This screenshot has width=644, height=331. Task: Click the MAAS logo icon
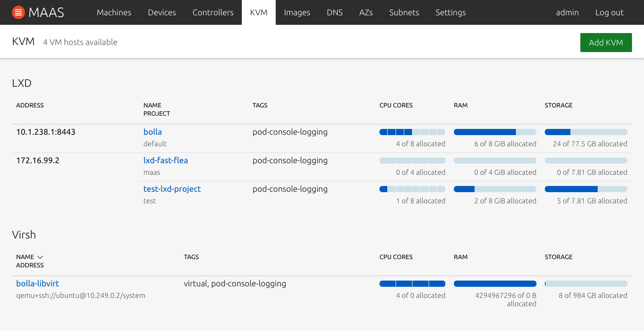pos(19,12)
